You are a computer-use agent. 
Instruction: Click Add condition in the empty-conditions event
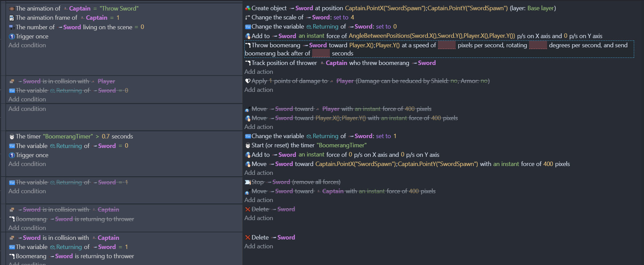click(27, 109)
